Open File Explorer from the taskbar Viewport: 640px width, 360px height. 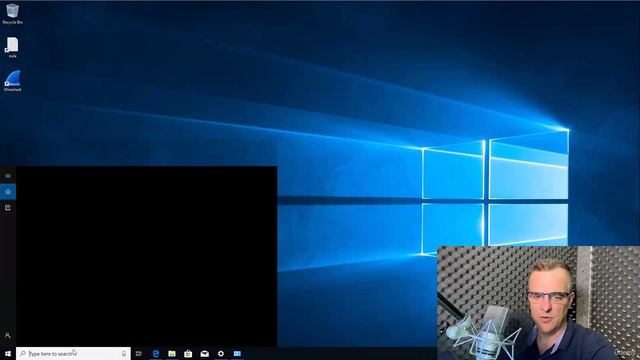click(x=172, y=353)
